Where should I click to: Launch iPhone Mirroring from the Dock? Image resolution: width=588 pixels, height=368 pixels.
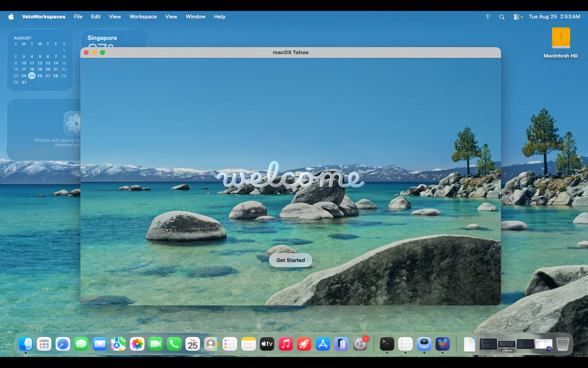(341, 344)
